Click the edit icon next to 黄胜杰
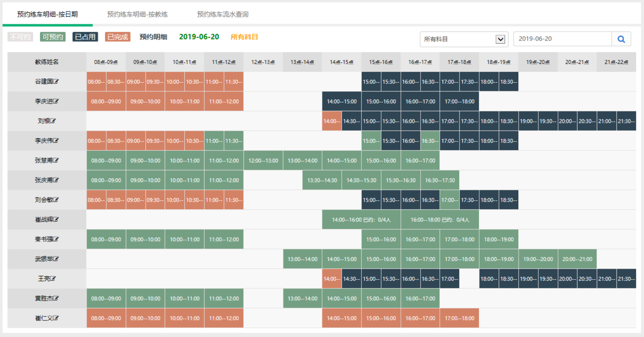644x337 pixels. pos(56,298)
